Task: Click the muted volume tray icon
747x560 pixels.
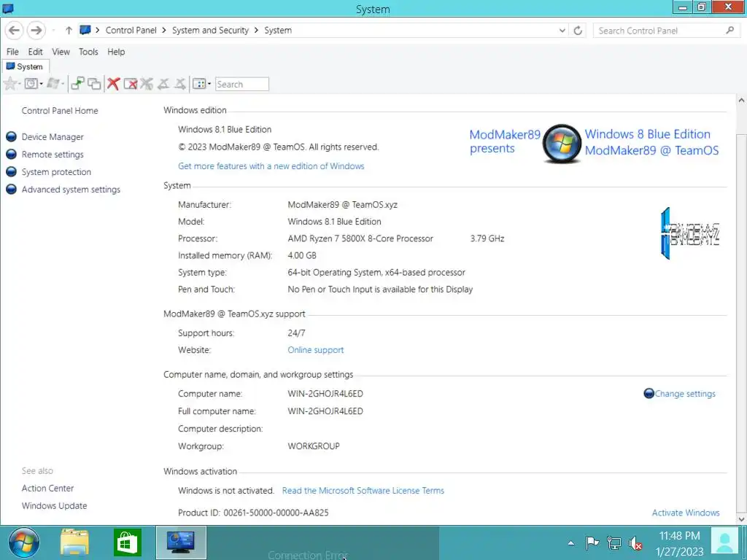Action: (x=635, y=542)
